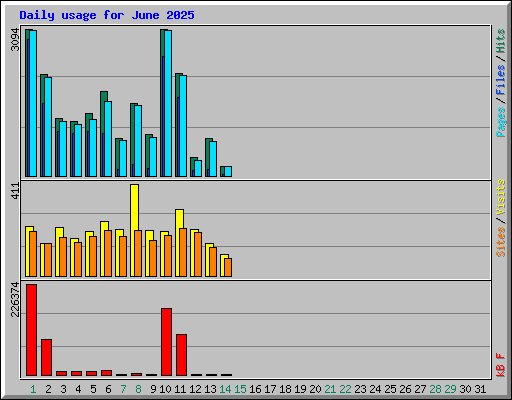The image size is (512, 400).
Task: Click day label 3 on the x-axis
Action: pyautogui.click(x=63, y=389)
